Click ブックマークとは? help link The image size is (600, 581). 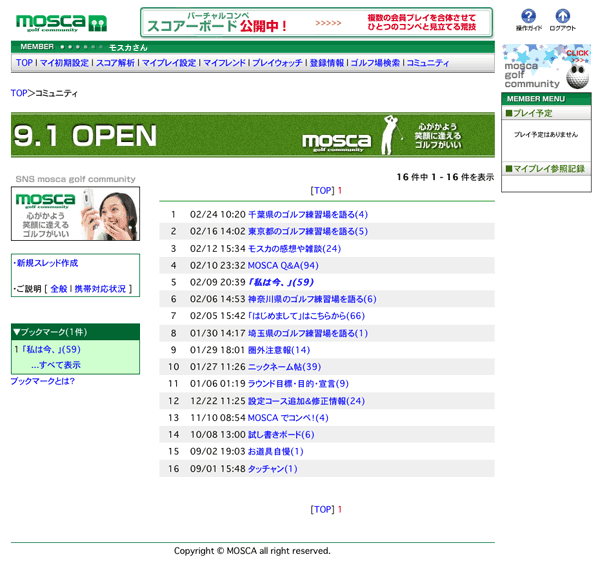pyautogui.click(x=42, y=381)
